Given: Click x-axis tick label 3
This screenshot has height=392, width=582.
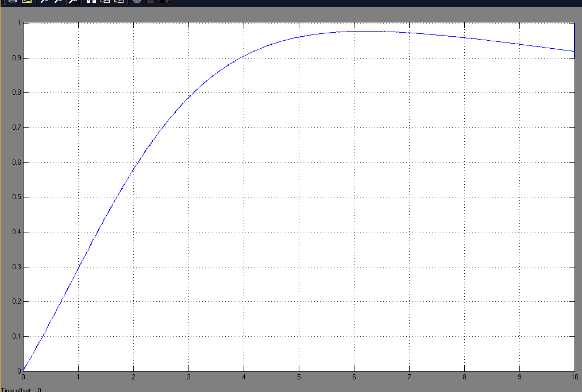Looking at the screenshot, I should (188, 377).
